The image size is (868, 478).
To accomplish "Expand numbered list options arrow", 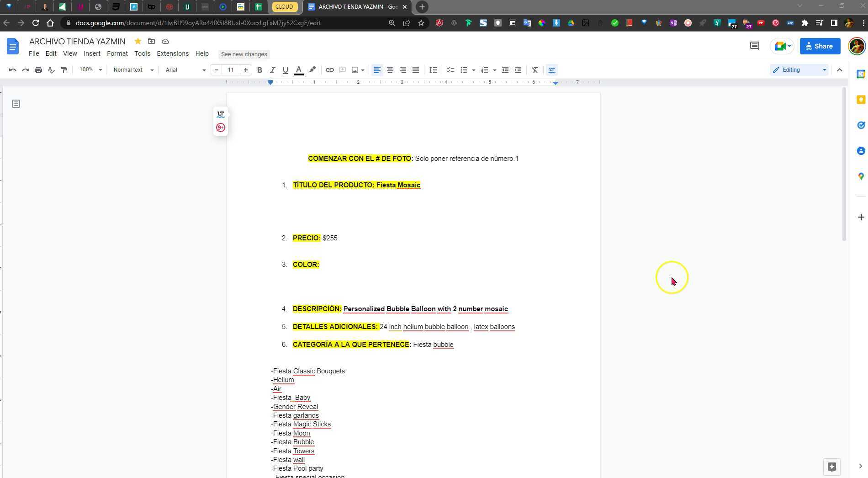I will (x=494, y=70).
